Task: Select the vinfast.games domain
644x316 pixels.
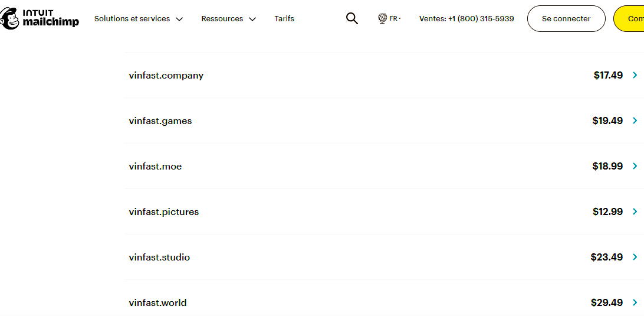Action: pos(160,122)
